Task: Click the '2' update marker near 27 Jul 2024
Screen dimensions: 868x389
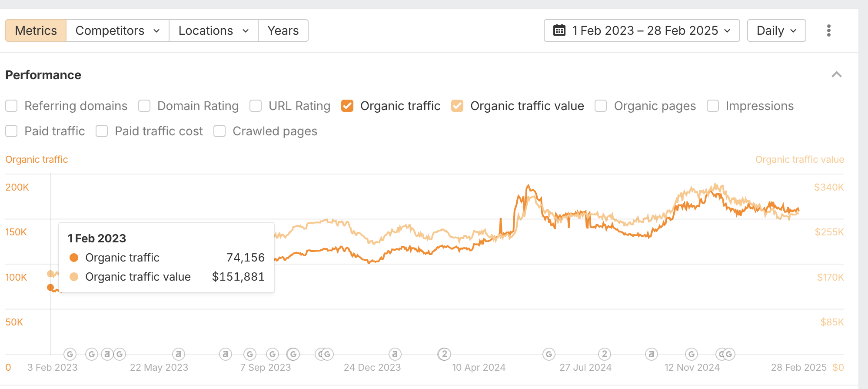Action: tap(604, 354)
